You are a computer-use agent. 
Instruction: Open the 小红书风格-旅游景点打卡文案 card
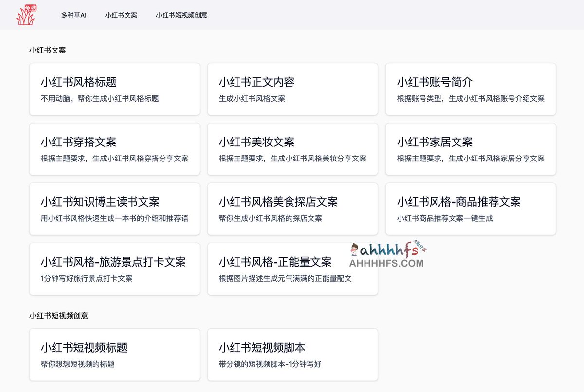(114, 269)
